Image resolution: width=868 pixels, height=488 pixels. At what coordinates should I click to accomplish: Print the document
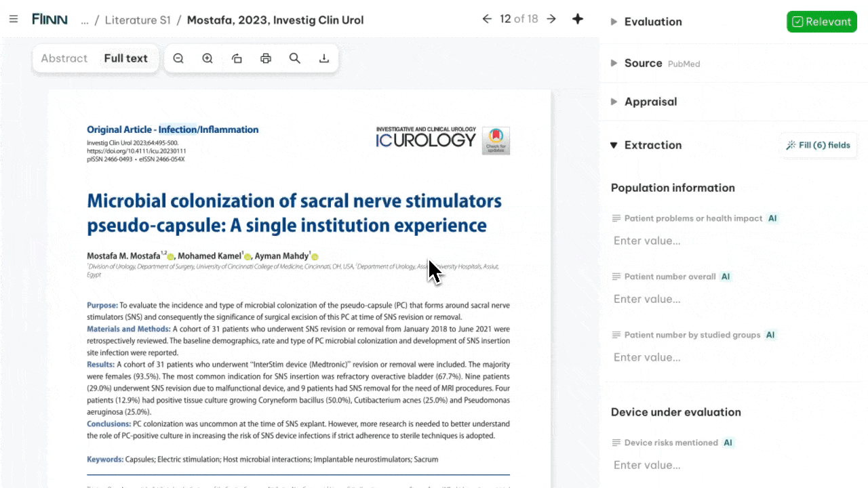(x=266, y=58)
